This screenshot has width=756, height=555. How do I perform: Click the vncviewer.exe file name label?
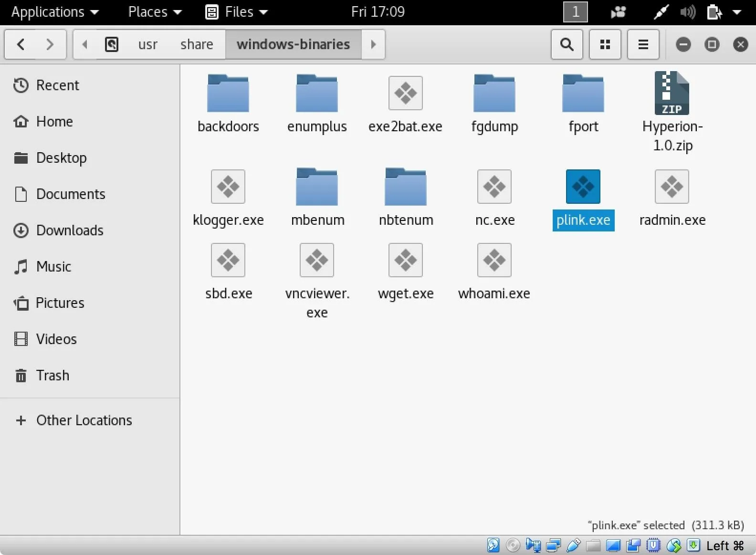coord(317,303)
